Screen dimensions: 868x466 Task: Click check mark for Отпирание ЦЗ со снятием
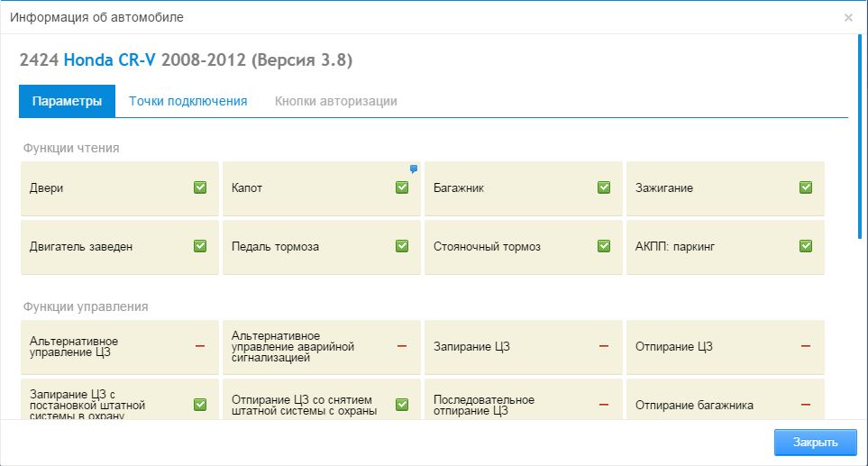(x=402, y=405)
